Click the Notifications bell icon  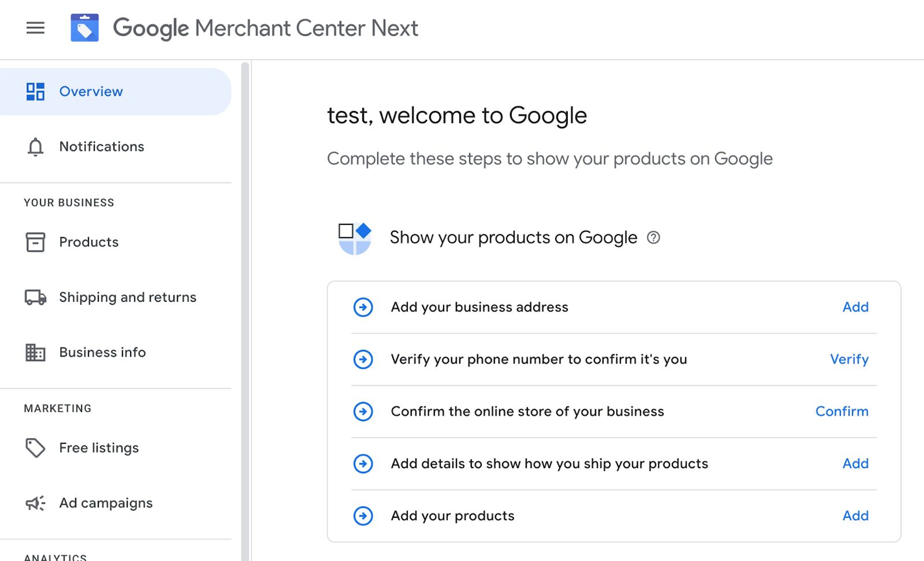click(x=35, y=147)
